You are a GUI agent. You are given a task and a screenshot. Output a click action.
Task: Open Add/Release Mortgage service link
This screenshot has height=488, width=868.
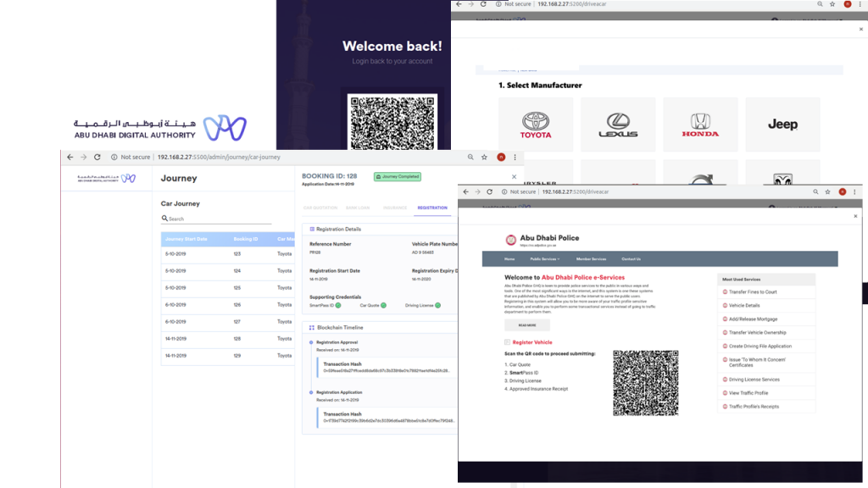pos(753,319)
